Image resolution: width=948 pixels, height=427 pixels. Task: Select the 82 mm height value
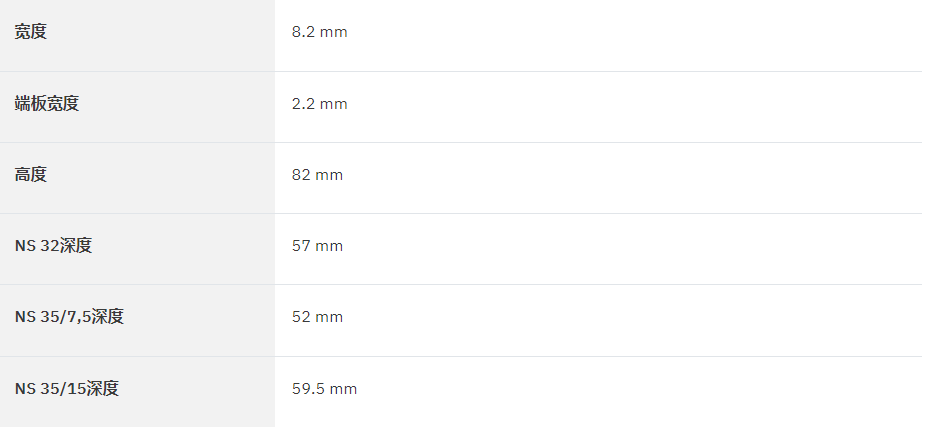tap(317, 175)
